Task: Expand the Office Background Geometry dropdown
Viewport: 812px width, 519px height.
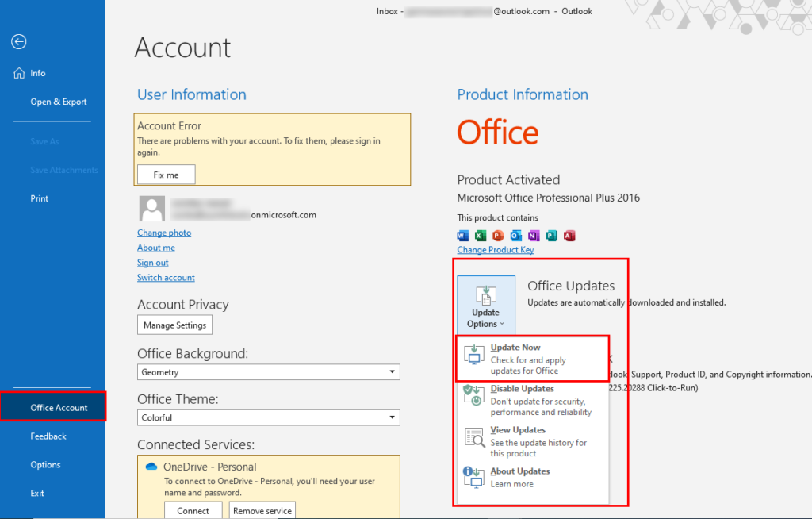Action: 268,371
